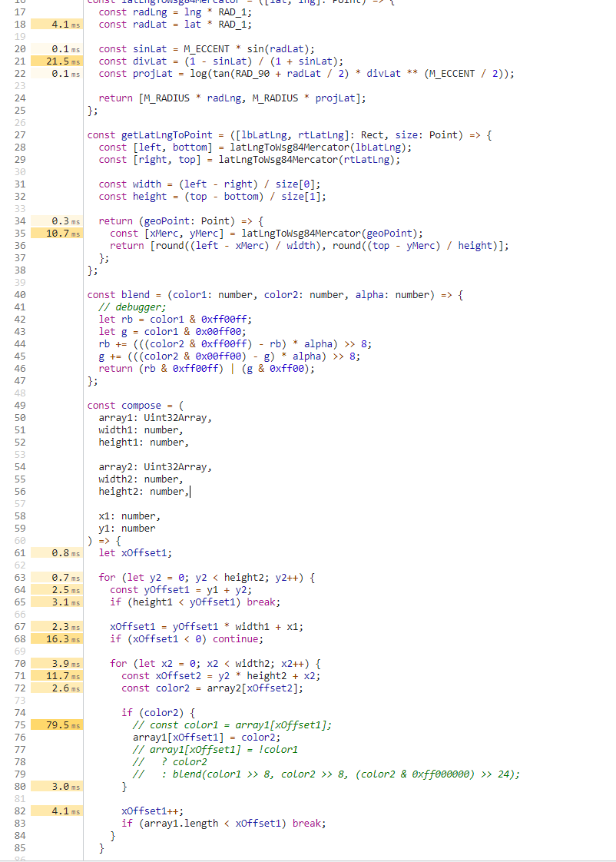Click 'if (color2) {' on line 74
Viewport: 616px width, 862px height.
coord(158,713)
